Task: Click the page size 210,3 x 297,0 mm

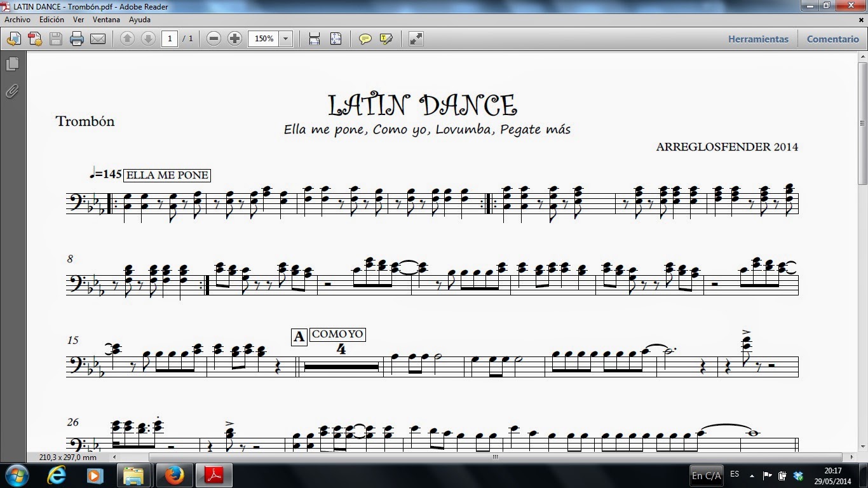Action: (x=68, y=457)
